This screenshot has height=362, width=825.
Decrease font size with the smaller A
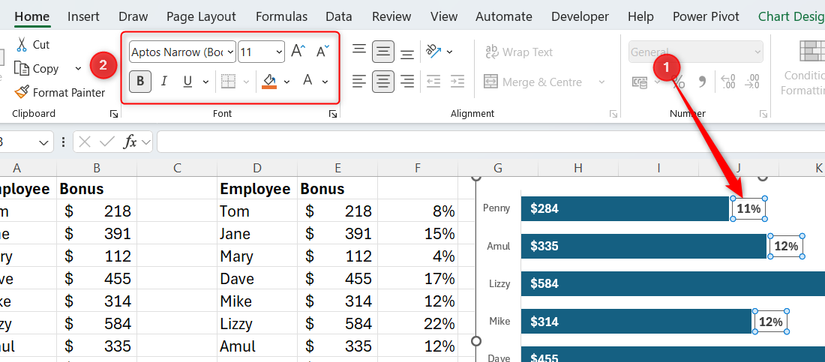point(323,52)
